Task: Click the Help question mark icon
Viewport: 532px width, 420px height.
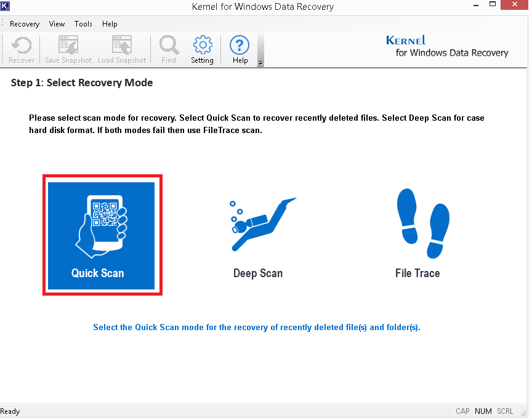Action: click(240, 49)
